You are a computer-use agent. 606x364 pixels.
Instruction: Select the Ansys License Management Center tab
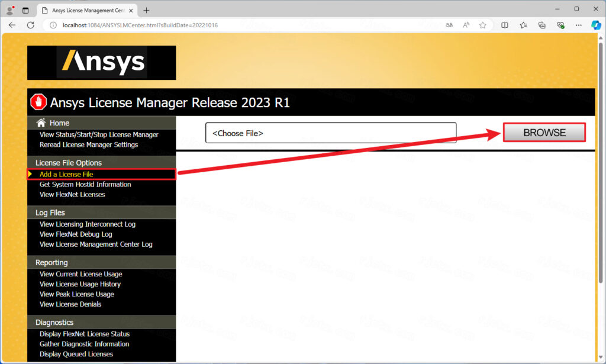(86, 11)
